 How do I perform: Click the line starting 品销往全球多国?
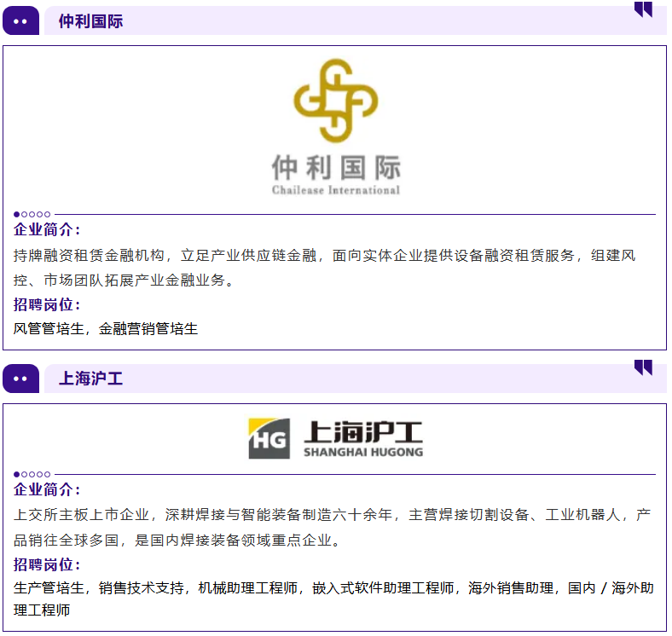(177, 540)
